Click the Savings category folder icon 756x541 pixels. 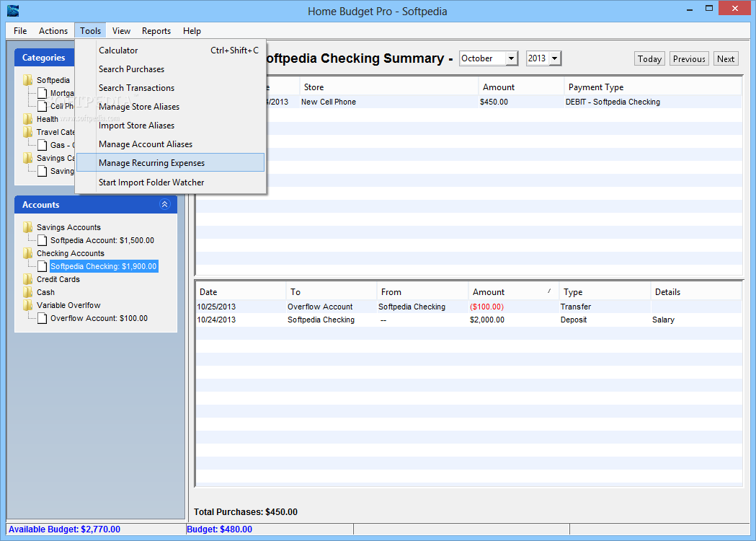[27, 158]
